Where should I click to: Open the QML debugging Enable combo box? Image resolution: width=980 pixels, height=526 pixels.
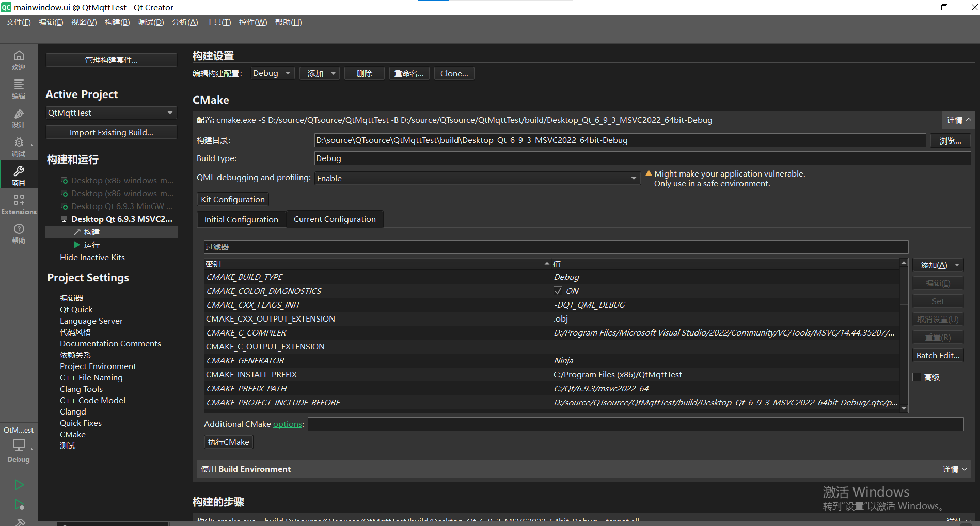(x=478, y=178)
